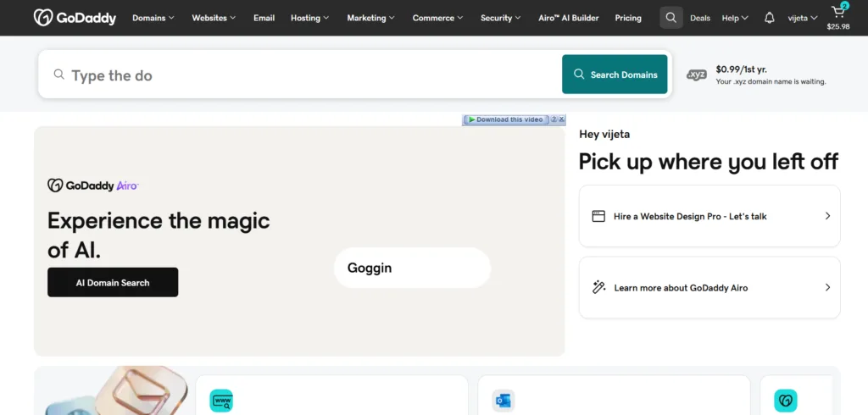Click the Search Domains button

[x=615, y=75]
